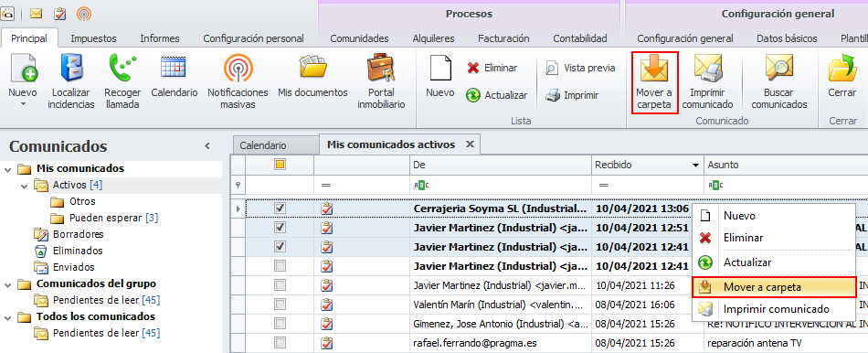Click the Recibido column sort arrow
Viewport: 868px width, 353px height.
[x=695, y=166]
